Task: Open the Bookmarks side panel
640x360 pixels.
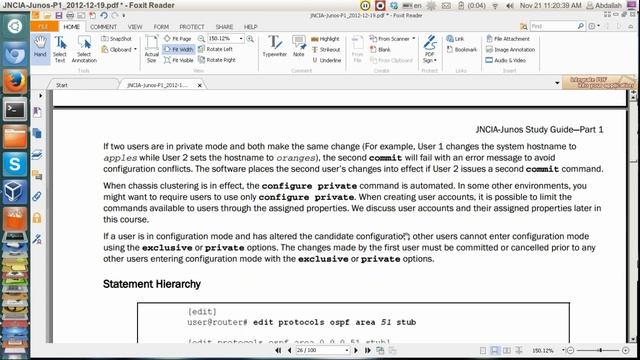Action: pos(37,112)
